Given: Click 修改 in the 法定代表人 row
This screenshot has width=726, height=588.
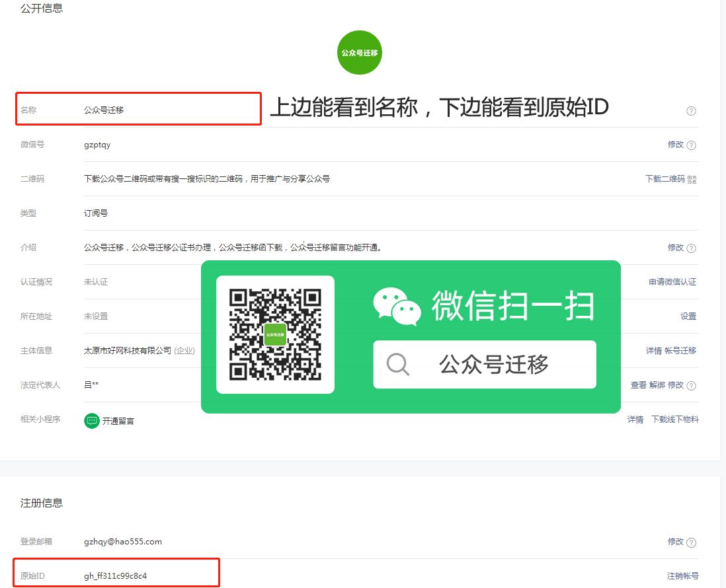Looking at the screenshot, I should coord(676,385).
